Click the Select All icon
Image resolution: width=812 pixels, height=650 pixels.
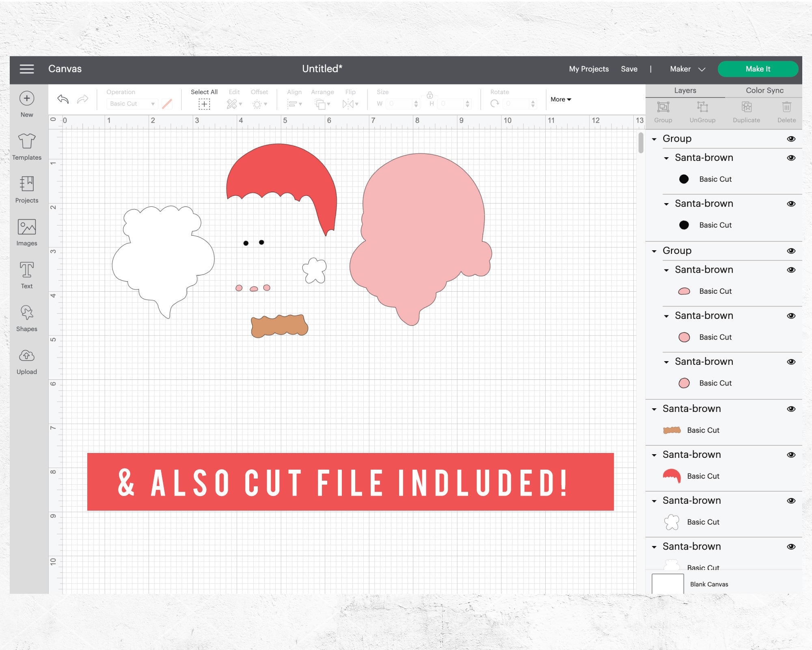204,104
